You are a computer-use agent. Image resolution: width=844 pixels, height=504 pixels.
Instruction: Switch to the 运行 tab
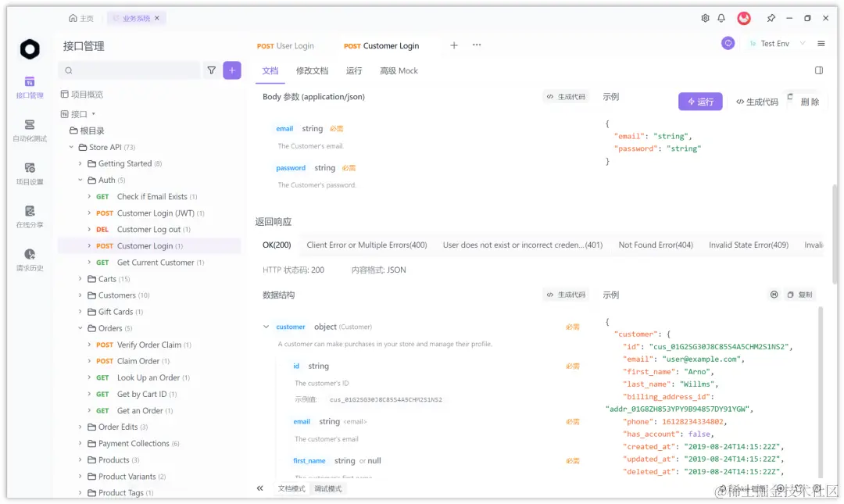pyautogui.click(x=354, y=71)
